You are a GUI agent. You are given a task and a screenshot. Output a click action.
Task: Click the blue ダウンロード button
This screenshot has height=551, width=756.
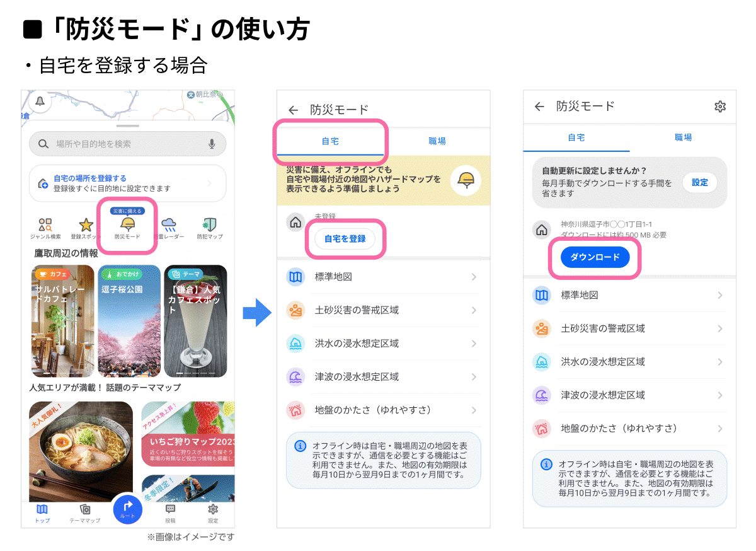click(x=595, y=257)
